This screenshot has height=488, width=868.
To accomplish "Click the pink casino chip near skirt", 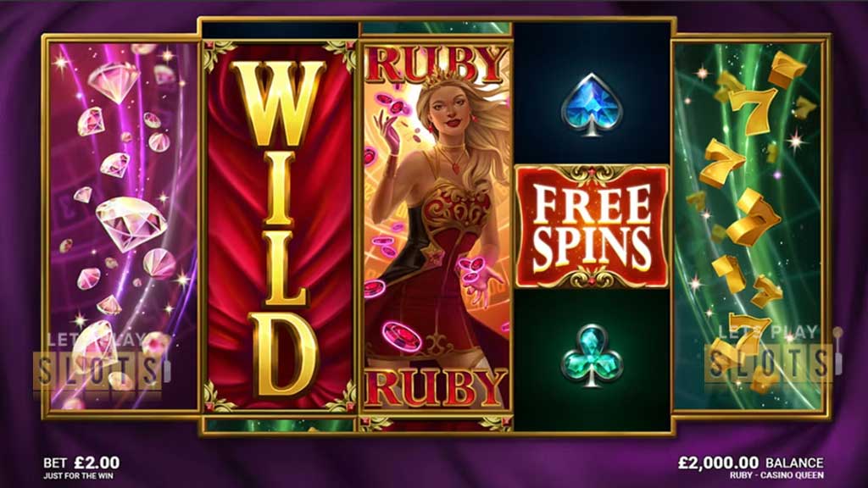I will [402, 336].
